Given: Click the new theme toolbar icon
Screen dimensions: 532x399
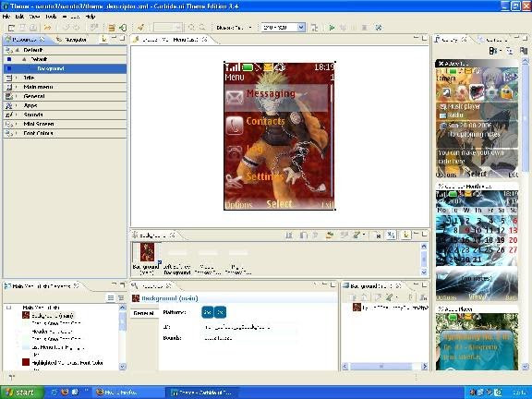Looking at the screenshot, I should pos(11,28).
